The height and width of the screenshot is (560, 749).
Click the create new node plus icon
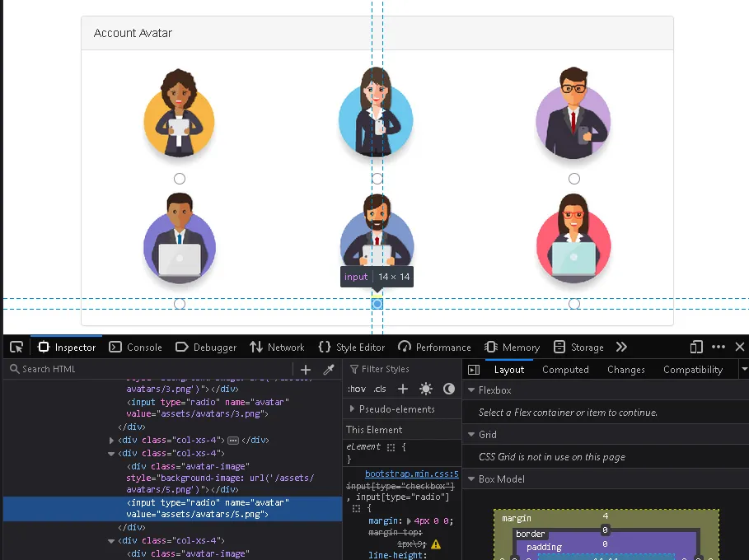[306, 370]
